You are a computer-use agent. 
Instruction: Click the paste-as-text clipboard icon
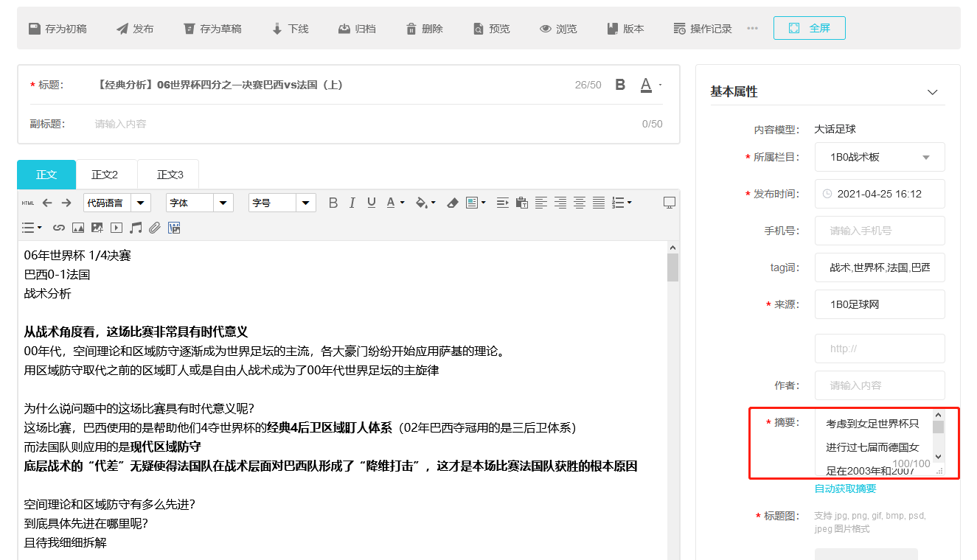[x=522, y=203]
